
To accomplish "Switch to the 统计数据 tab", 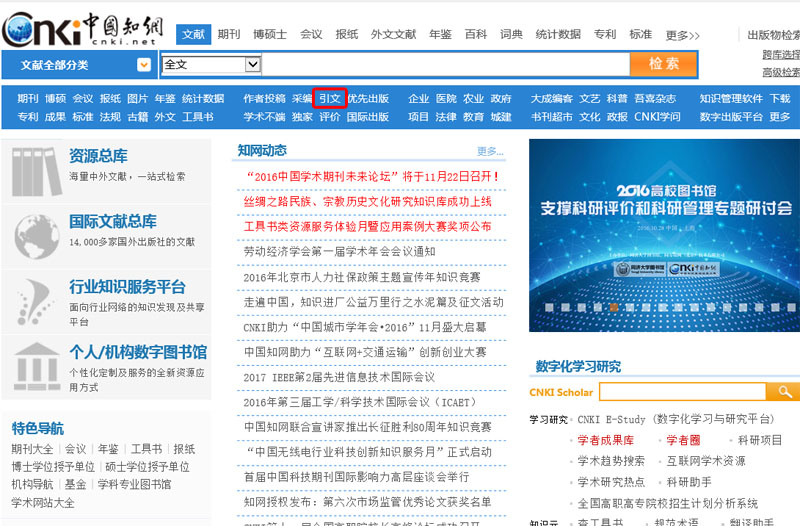I will tap(558, 34).
